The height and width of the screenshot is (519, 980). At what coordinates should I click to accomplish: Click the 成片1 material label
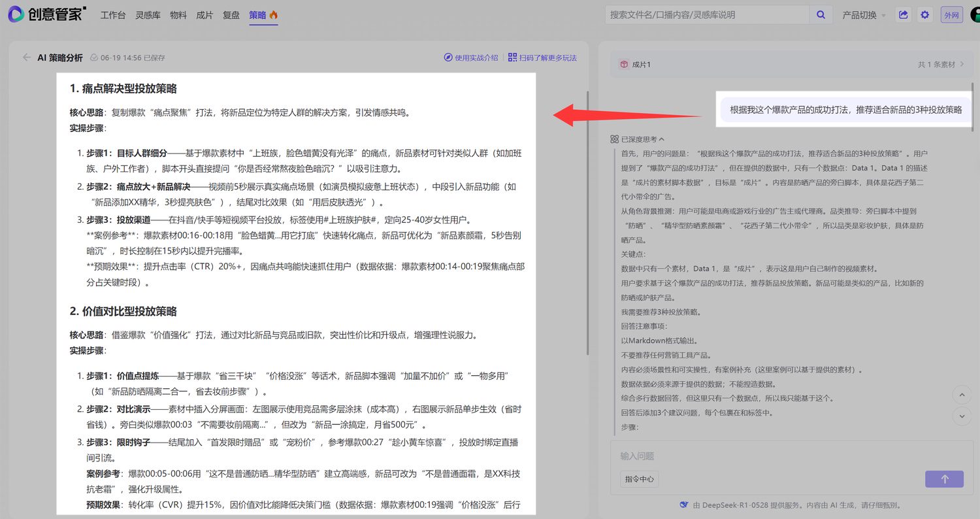click(x=642, y=65)
